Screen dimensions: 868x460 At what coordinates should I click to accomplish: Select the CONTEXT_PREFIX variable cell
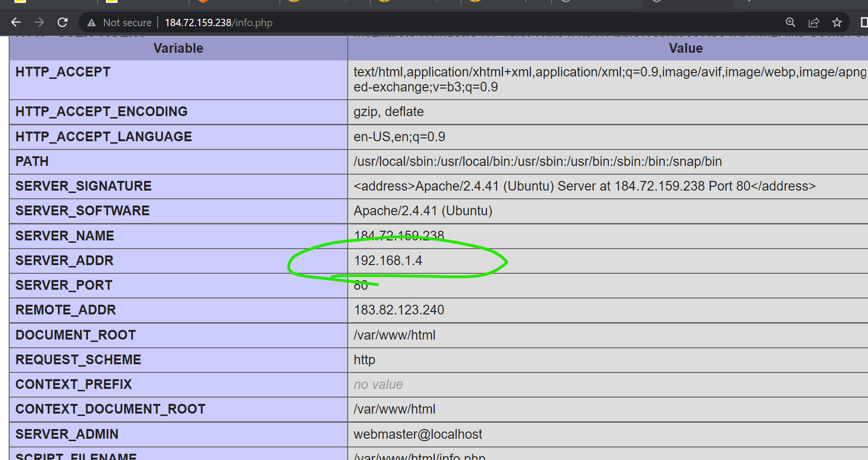(x=178, y=385)
